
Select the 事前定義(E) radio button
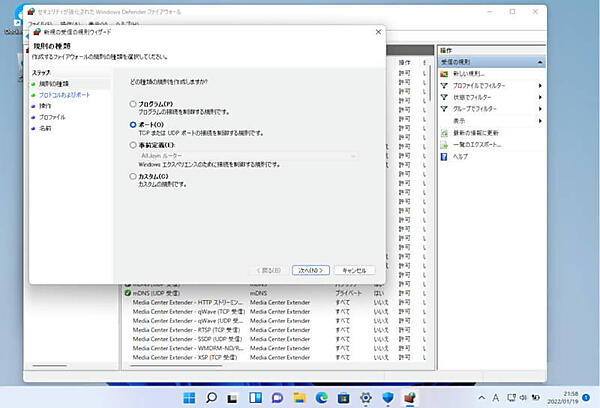point(133,145)
